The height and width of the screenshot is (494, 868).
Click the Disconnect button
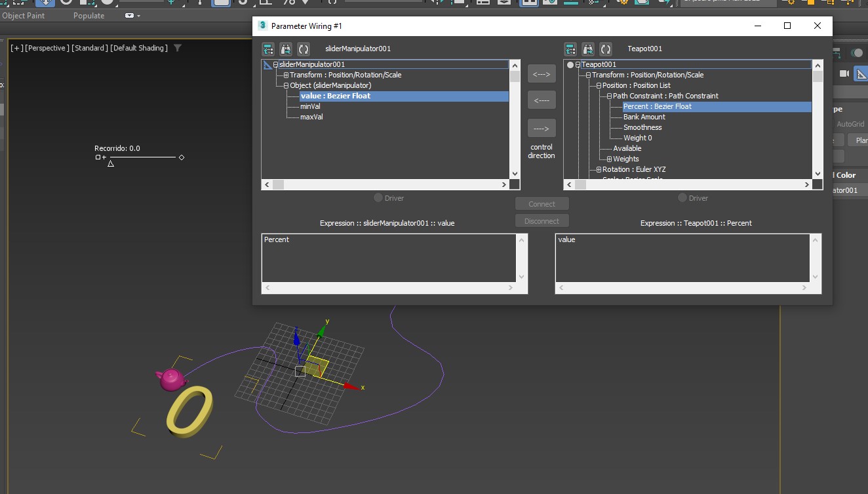(x=542, y=221)
